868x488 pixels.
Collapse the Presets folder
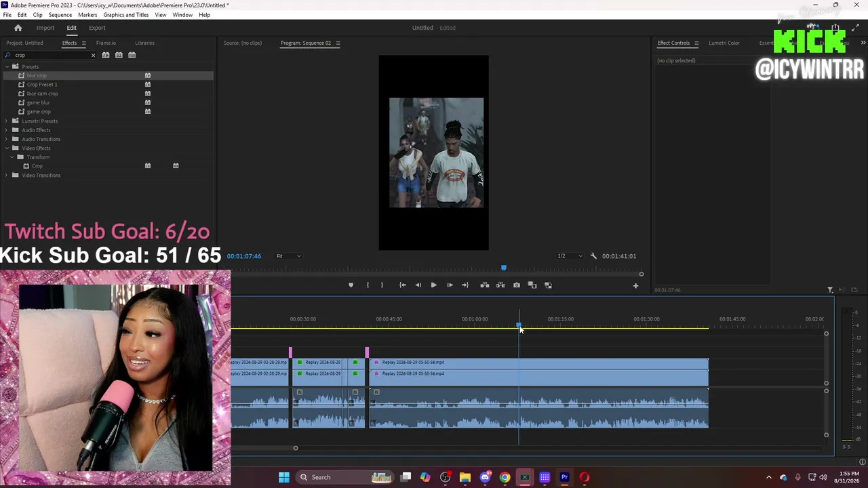click(7, 66)
